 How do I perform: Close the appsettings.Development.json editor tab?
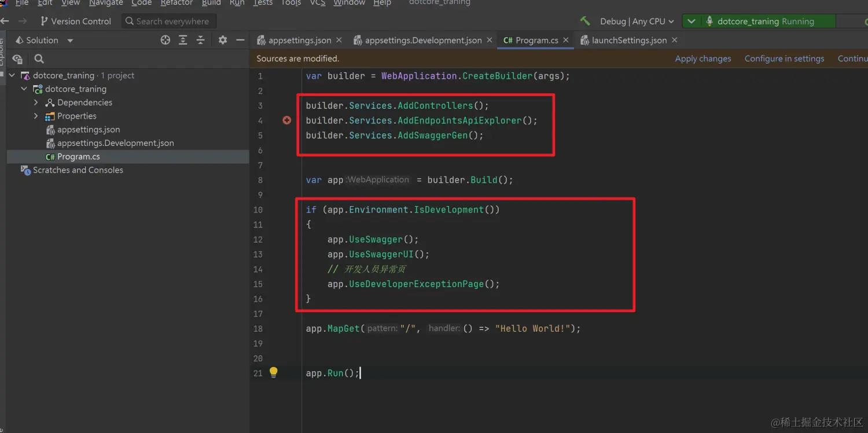[x=490, y=40]
